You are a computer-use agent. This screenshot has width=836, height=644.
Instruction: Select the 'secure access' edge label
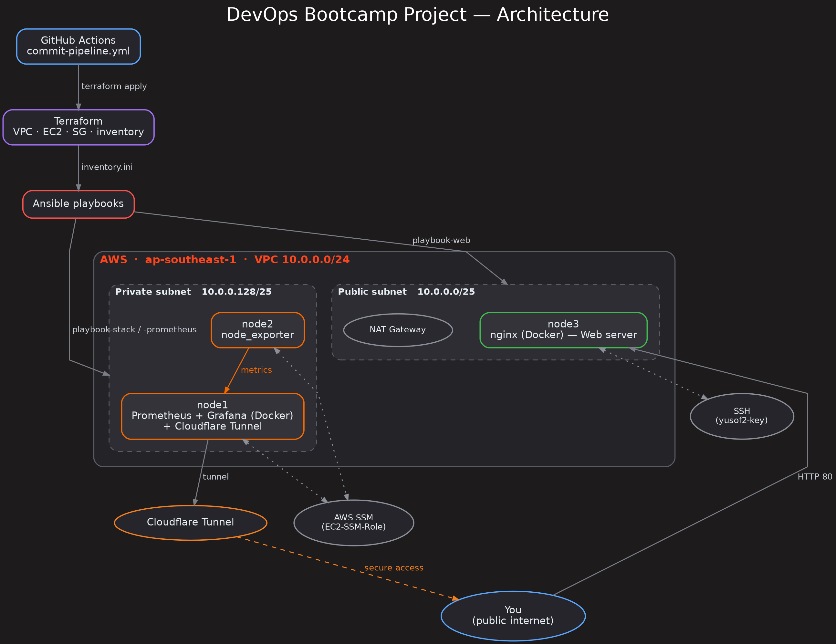pyautogui.click(x=394, y=568)
